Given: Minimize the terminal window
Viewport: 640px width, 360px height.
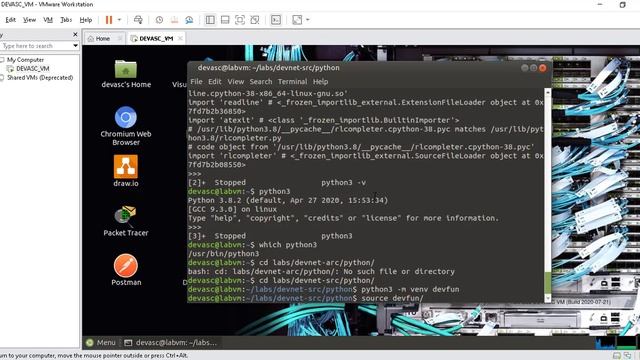Looking at the screenshot, I should (525, 68).
